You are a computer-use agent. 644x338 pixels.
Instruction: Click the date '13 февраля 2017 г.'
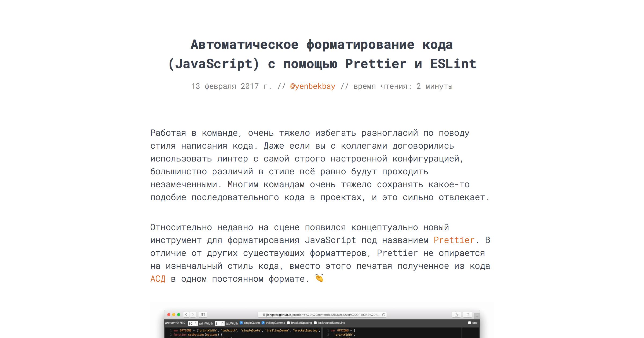point(231,86)
